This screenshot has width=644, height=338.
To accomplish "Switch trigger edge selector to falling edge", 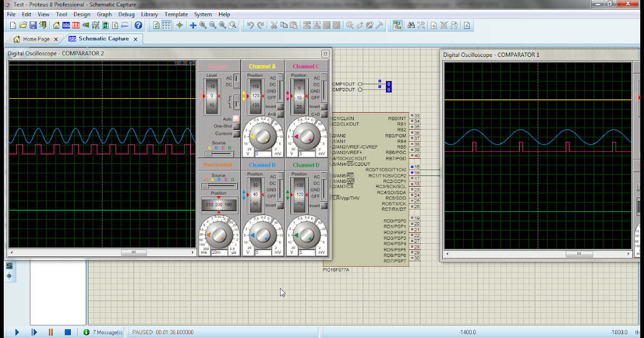I will pyautogui.click(x=235, y=105).
